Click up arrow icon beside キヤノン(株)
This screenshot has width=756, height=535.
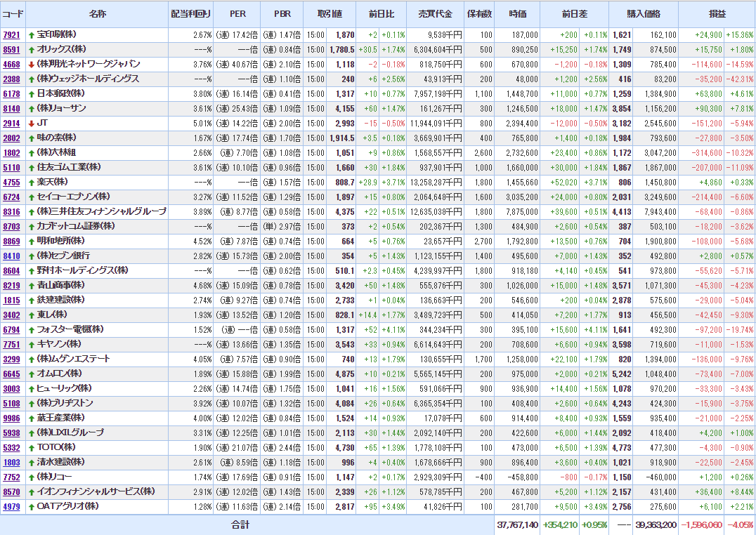point(32,345)
